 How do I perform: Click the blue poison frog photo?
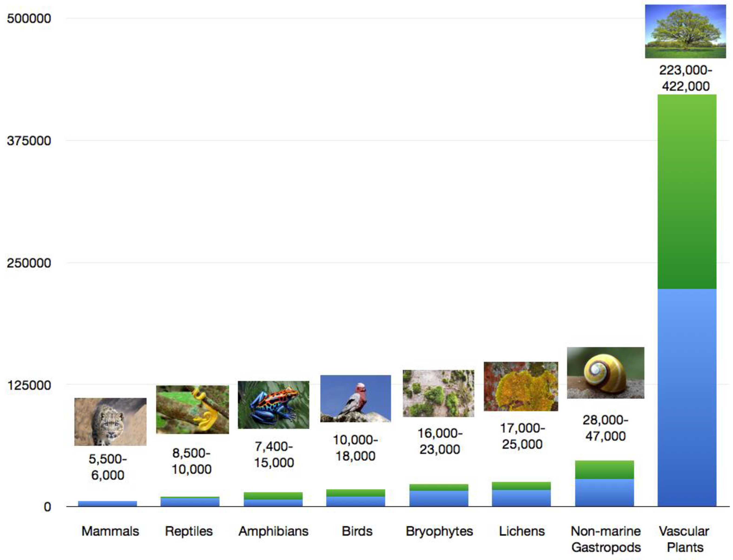(x=273, y=405)
